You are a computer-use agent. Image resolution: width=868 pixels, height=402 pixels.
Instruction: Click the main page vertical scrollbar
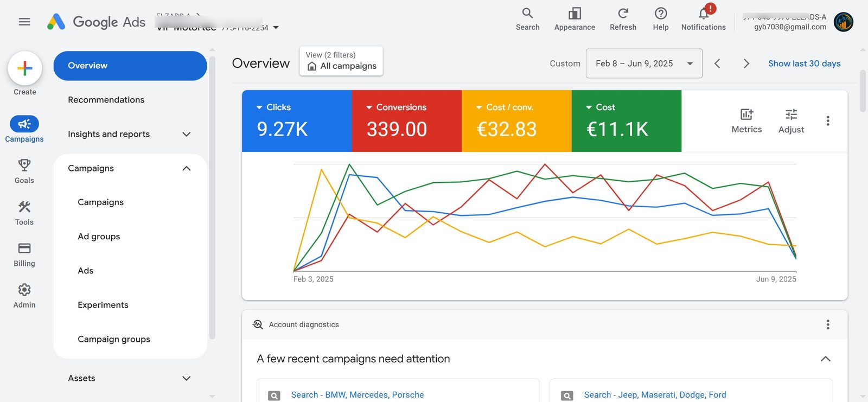[863, 91]
